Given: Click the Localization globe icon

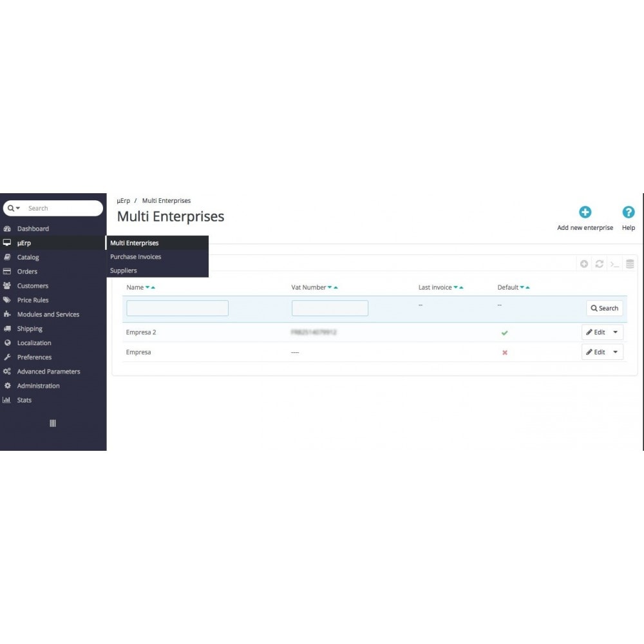Looking at the screenshot, I should (x=7, y=343).
